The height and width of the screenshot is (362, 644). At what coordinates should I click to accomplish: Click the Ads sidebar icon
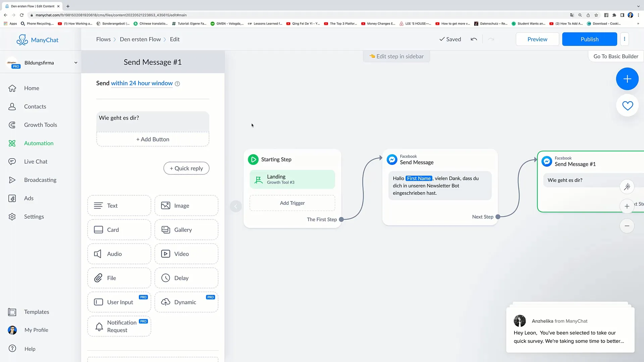click(12, 198)
